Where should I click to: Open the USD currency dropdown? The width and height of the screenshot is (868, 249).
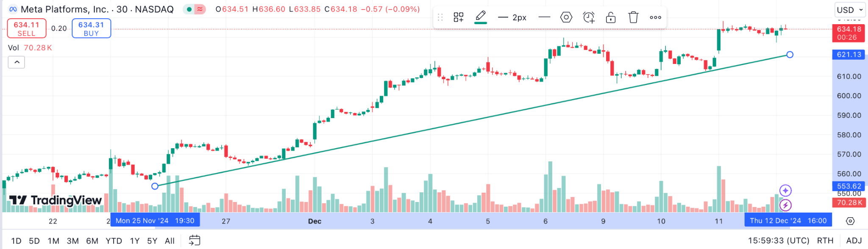(x=849, y=10)
